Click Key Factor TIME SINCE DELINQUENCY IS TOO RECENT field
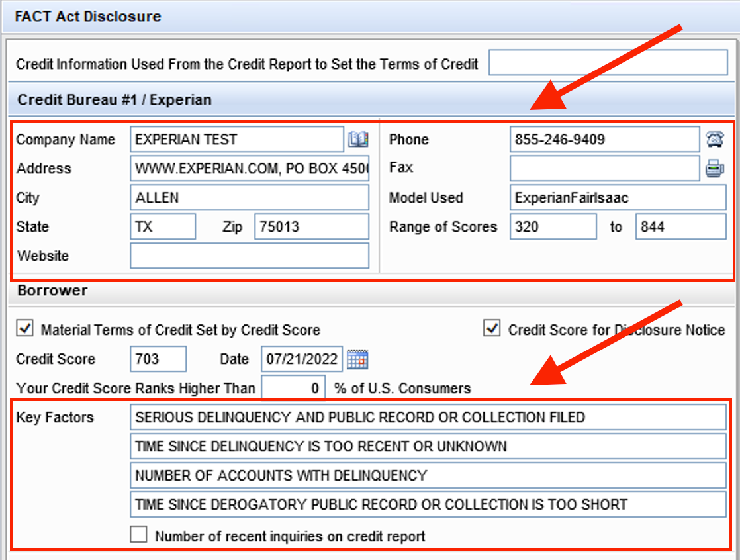This screenshot has height=560, width=740. (428, 446)
